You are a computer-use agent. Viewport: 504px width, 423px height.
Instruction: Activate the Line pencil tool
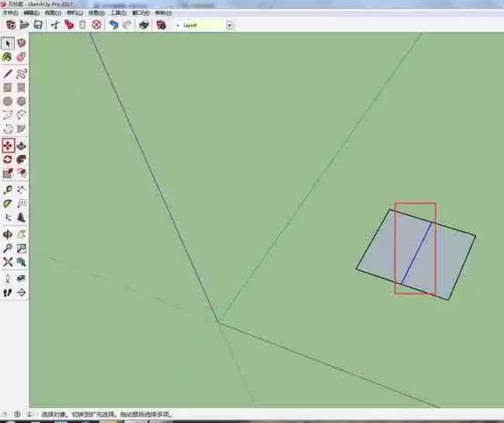(x=8, y=74)
